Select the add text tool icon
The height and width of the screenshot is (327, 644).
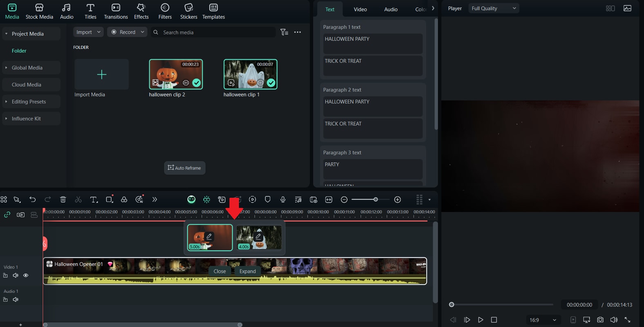coord(94,199)
